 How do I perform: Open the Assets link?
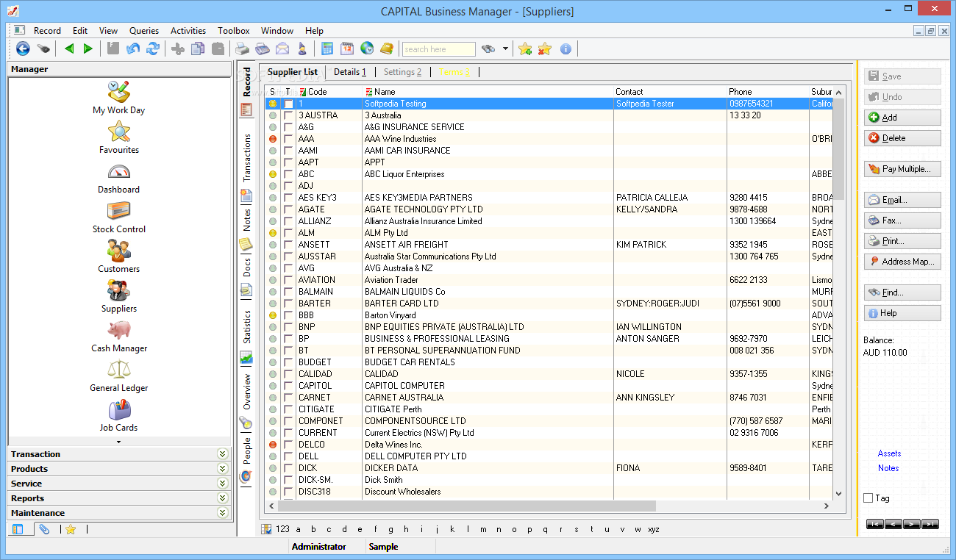[889, 453]
